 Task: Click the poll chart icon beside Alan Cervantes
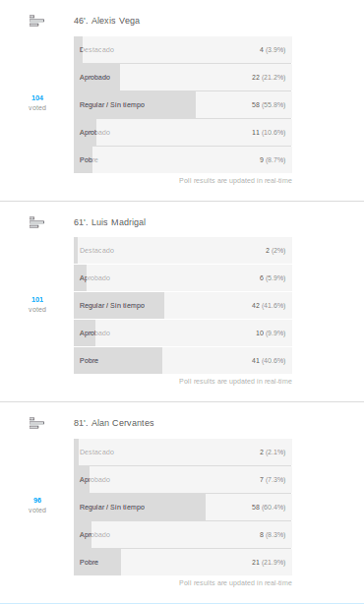(36, 423)
